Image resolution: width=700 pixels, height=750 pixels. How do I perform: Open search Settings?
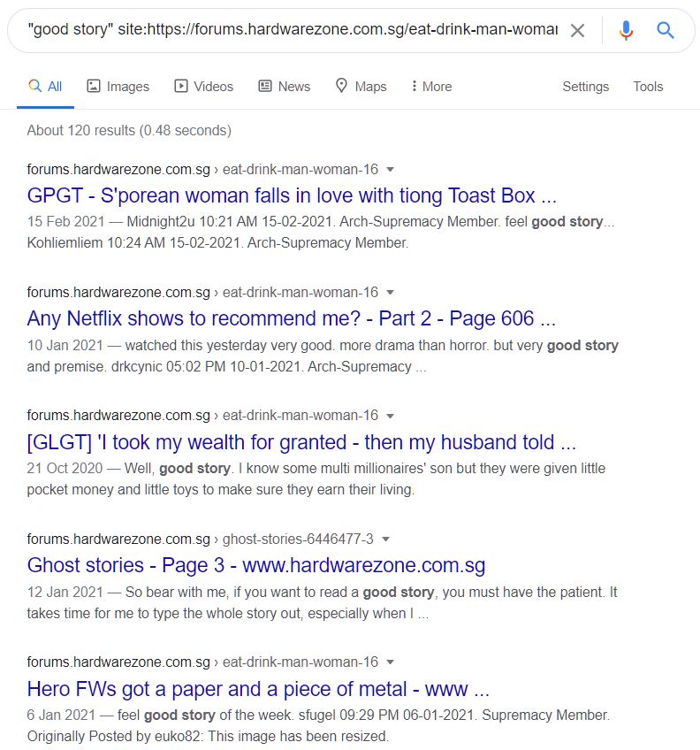(x=586, y=87)
